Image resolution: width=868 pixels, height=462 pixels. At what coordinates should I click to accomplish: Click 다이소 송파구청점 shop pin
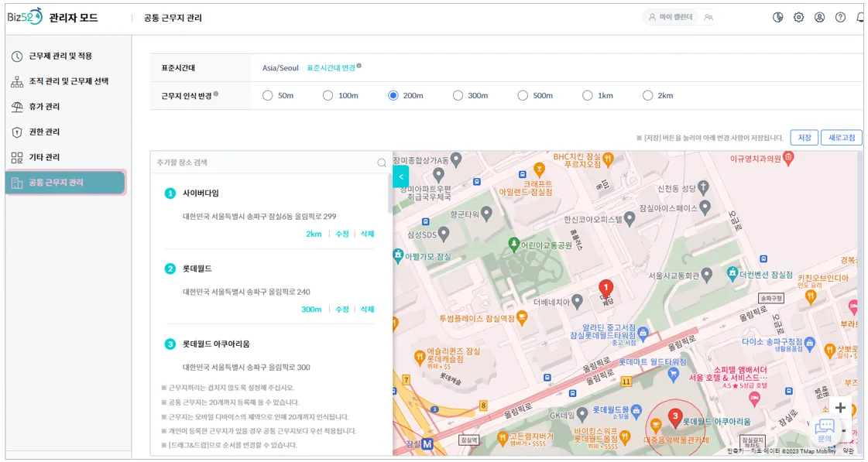tap(810, 343)
